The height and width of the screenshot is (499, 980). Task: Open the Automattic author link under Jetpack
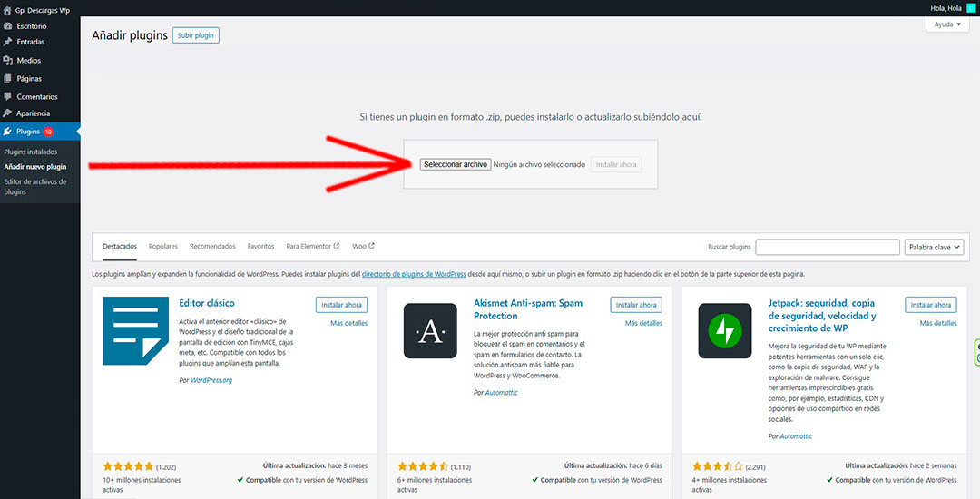point(796,436)
